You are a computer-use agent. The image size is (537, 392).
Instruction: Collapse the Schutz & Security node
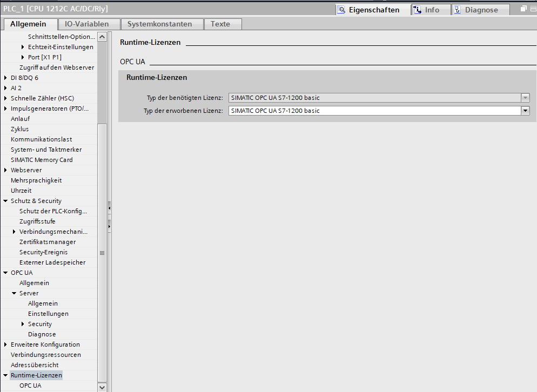(x=5, y=201)
